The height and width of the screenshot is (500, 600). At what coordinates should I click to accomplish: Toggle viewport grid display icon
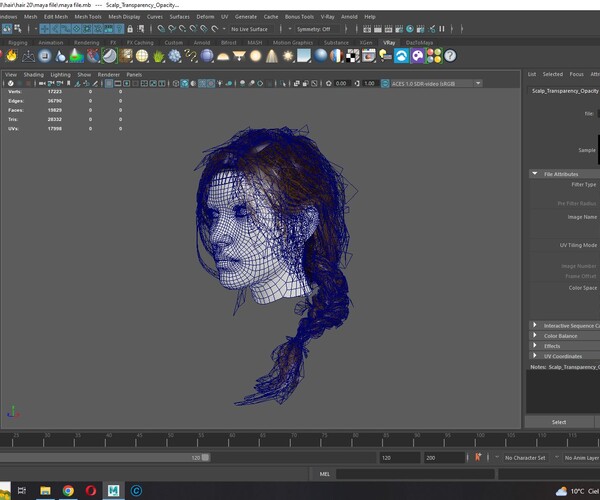(109, 83)
